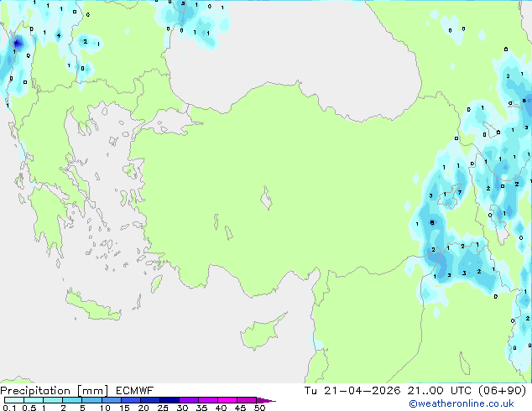Choose the 20–25 mm dark blue swatch
Viewport: 532px width, 411px height.
click(150, 400)
